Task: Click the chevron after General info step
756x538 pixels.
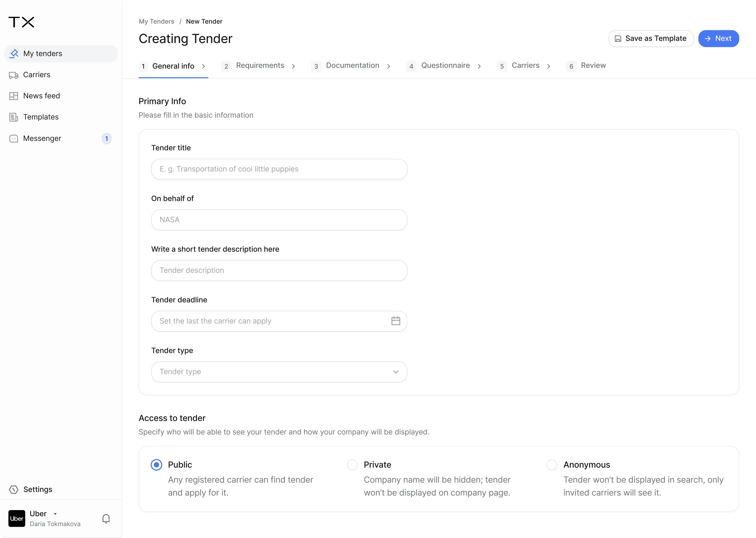Action: 204,66
